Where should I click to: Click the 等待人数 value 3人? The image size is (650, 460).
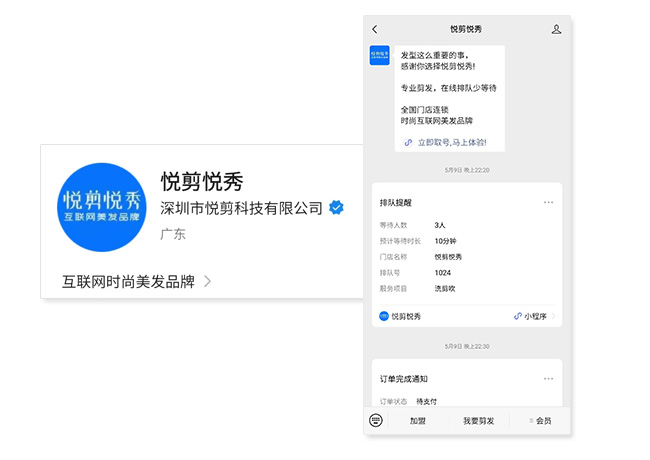[x=439, y=225]
